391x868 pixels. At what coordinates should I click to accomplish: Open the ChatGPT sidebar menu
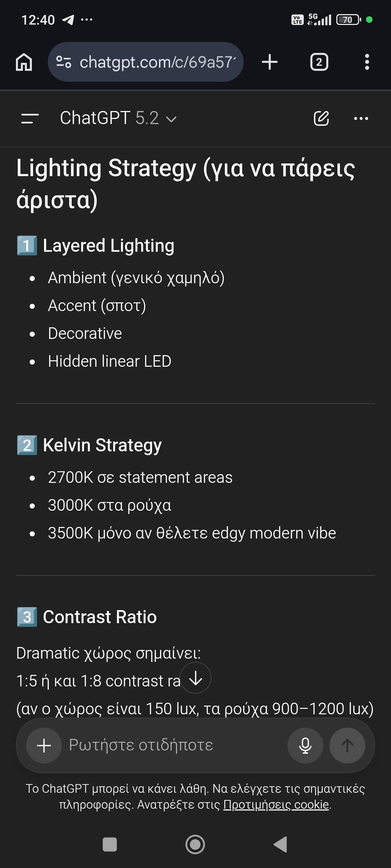click(x=30, y=119)
